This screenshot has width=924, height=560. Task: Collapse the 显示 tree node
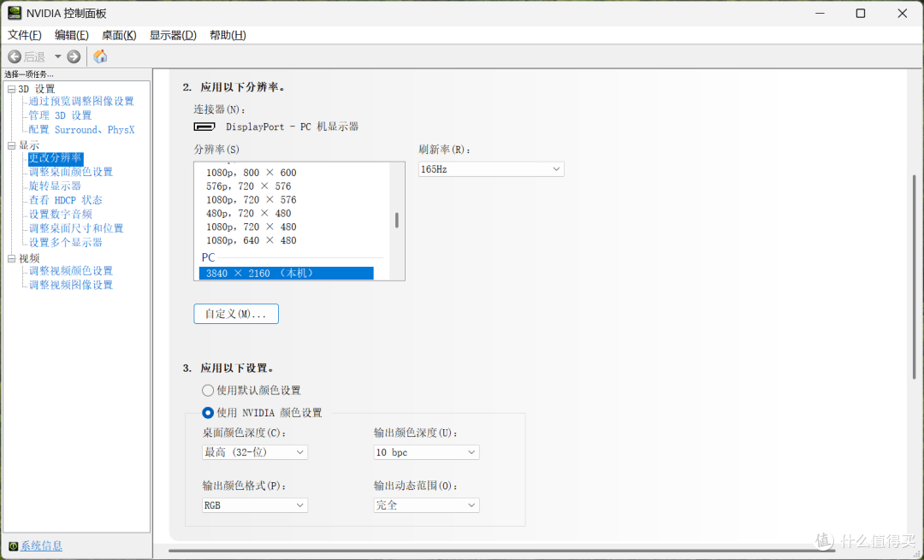11,145
